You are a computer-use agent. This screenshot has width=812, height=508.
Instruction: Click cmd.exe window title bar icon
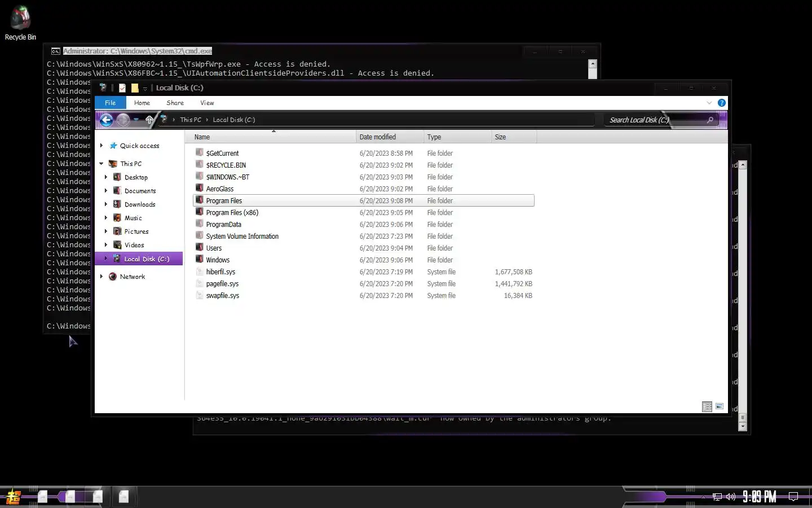56,51
